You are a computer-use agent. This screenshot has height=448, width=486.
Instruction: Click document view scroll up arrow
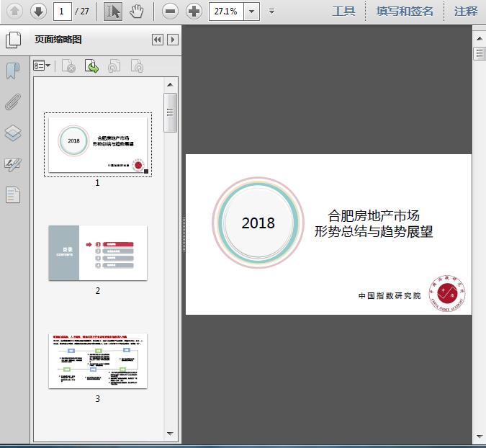click(480, 38)
